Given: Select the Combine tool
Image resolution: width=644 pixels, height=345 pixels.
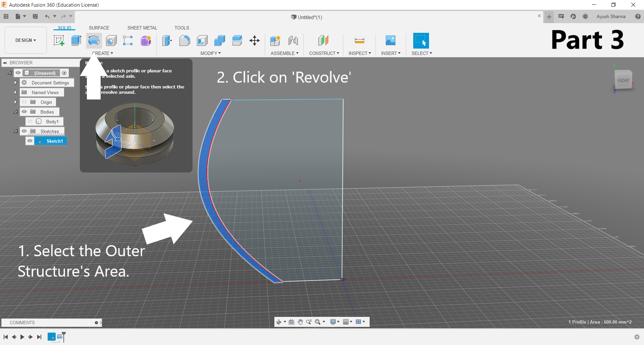Looking at the screenshot, I should 220,41.
